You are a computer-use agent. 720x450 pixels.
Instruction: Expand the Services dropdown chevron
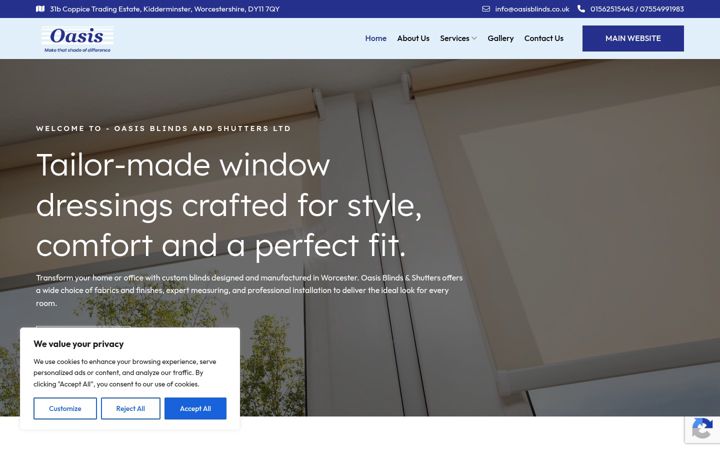pos(474,39)
